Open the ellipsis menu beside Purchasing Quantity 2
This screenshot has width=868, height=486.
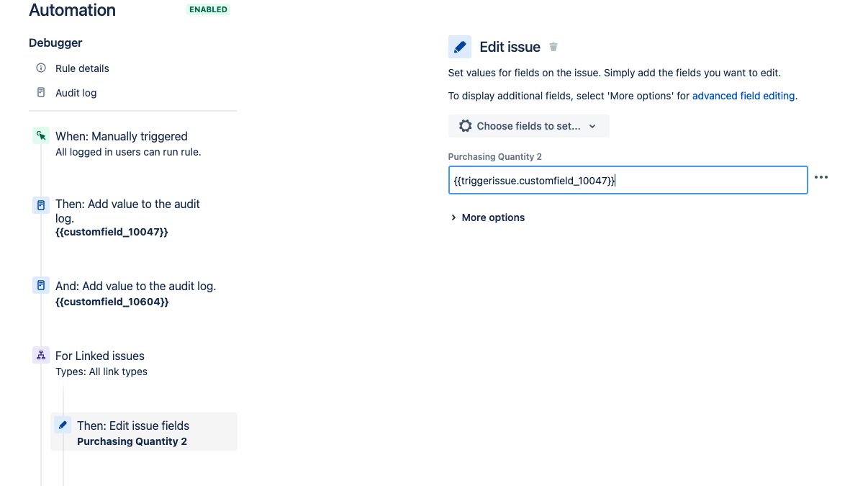click(821, 177)
